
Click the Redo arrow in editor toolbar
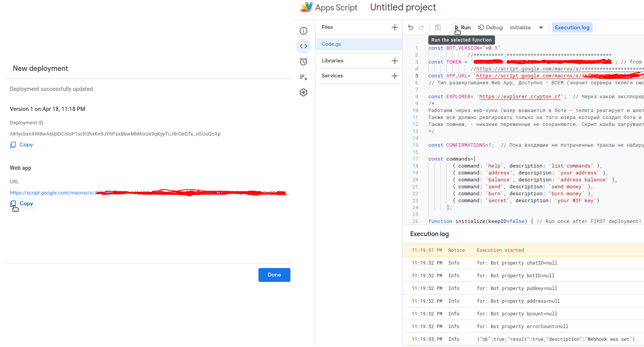pos(421,27)
